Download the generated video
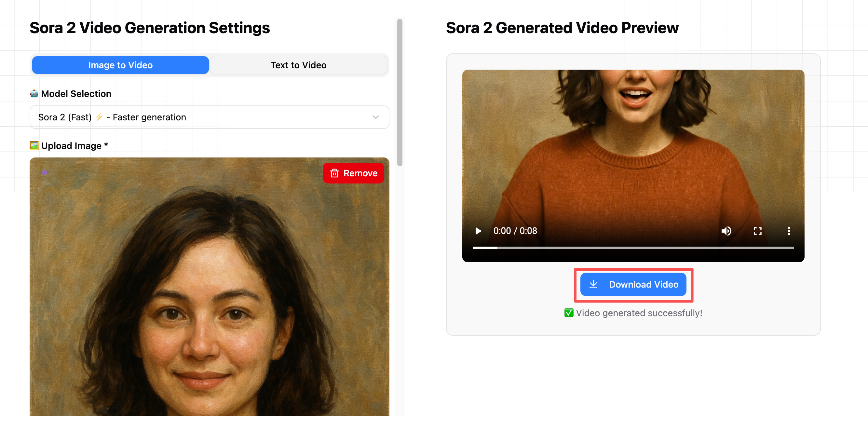 [x=633, y=284]
